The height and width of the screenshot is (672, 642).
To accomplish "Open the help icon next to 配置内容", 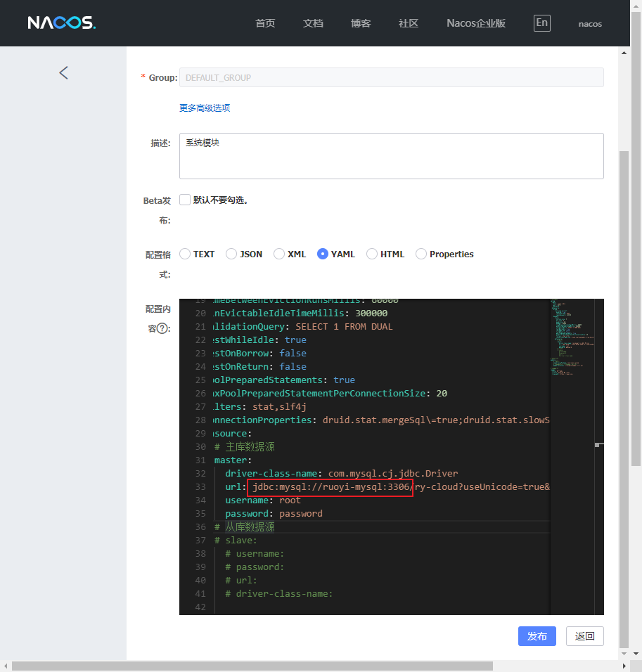I will coord(162,329).
